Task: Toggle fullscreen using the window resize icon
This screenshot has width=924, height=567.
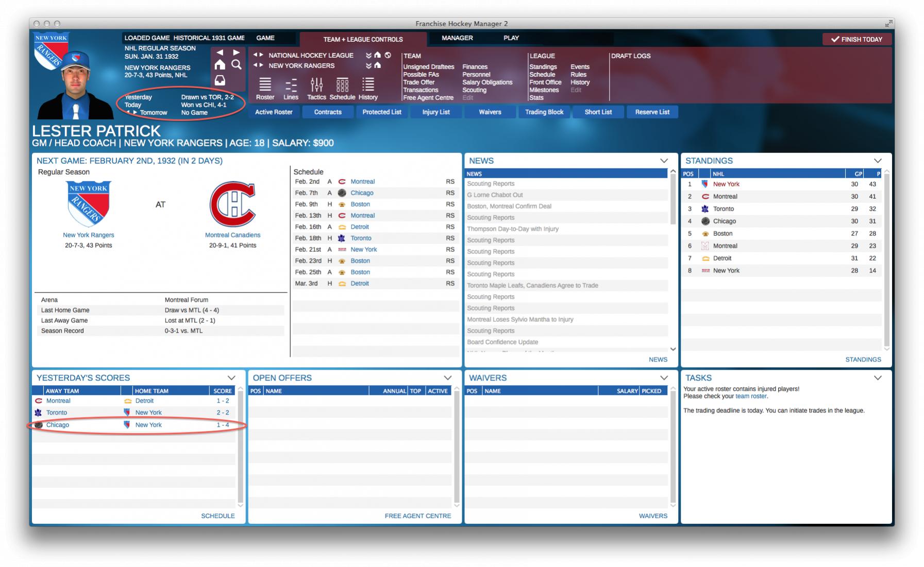Action: coord(888,24)
